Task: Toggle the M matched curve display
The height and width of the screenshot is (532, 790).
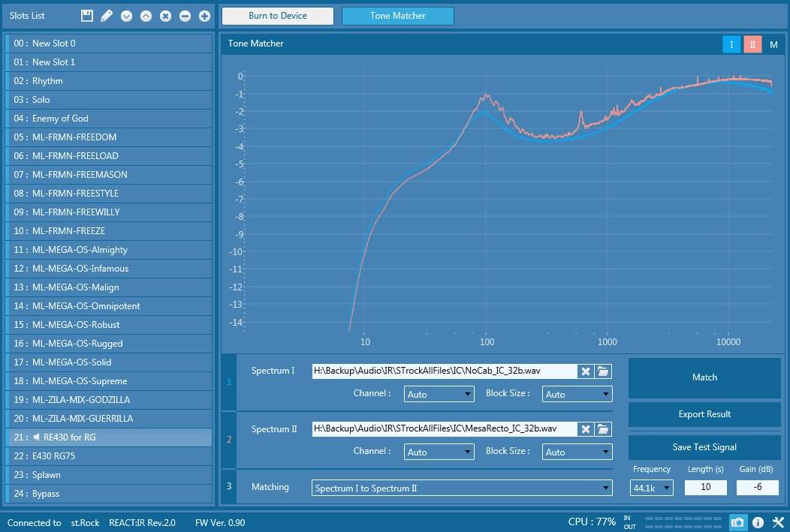Action: point(773,44)
